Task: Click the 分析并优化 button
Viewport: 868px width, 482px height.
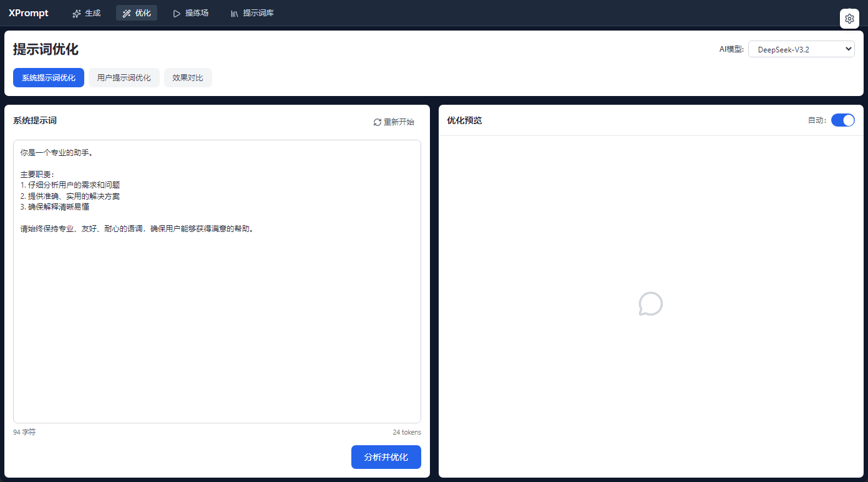Action: click(x=386, y=457)
